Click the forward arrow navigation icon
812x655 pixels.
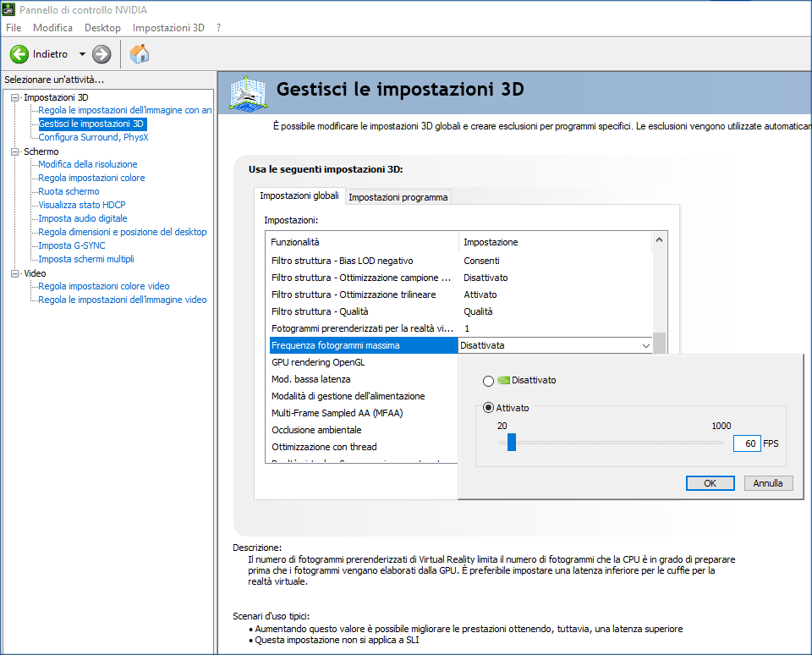click(x=101, y=54)
